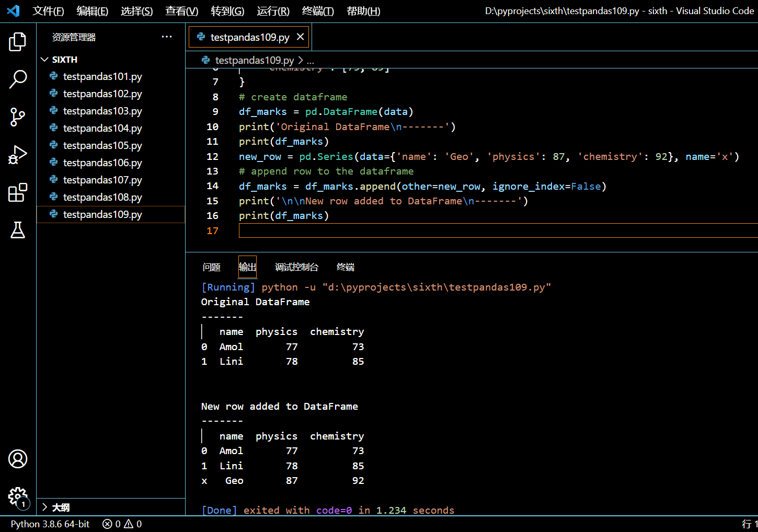758x532 pixels.
Task: Click line number 12 in gutter
Action: pos(212,156)
